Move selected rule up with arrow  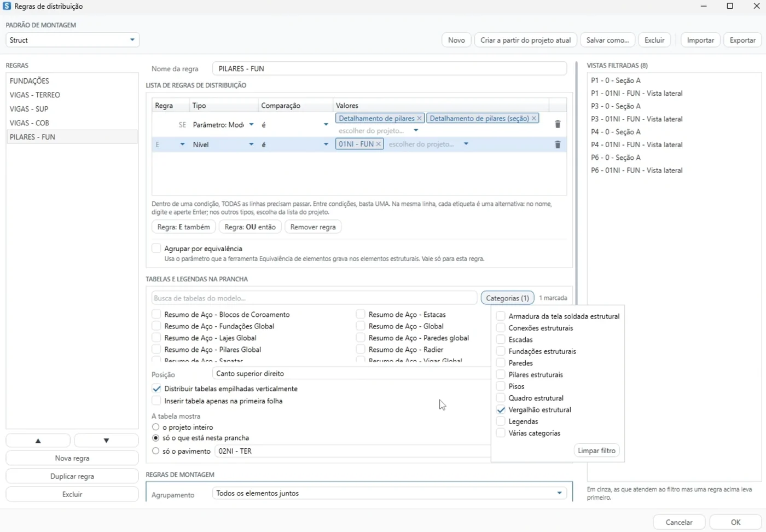[38, 441]
